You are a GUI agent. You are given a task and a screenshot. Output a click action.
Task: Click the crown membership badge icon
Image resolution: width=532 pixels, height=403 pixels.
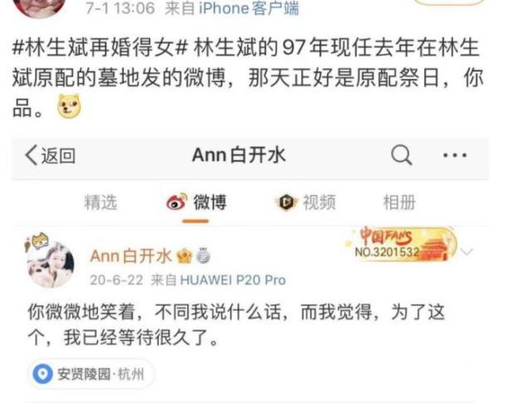(184, 256)
